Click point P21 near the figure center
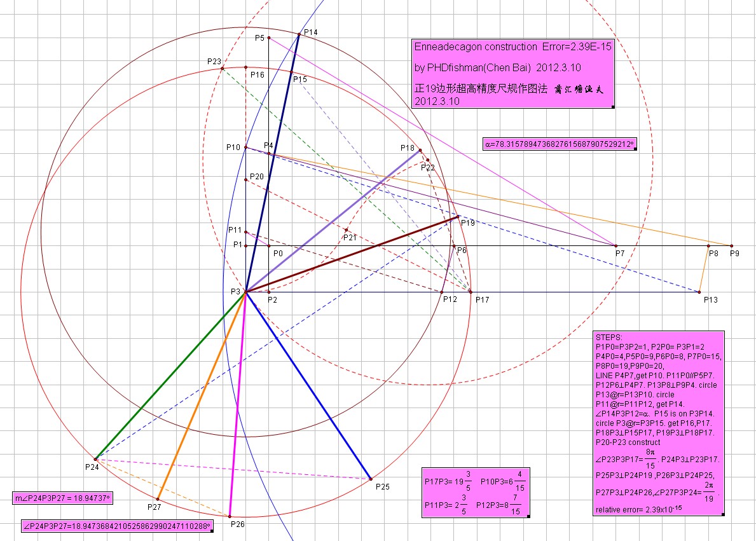 346,230
